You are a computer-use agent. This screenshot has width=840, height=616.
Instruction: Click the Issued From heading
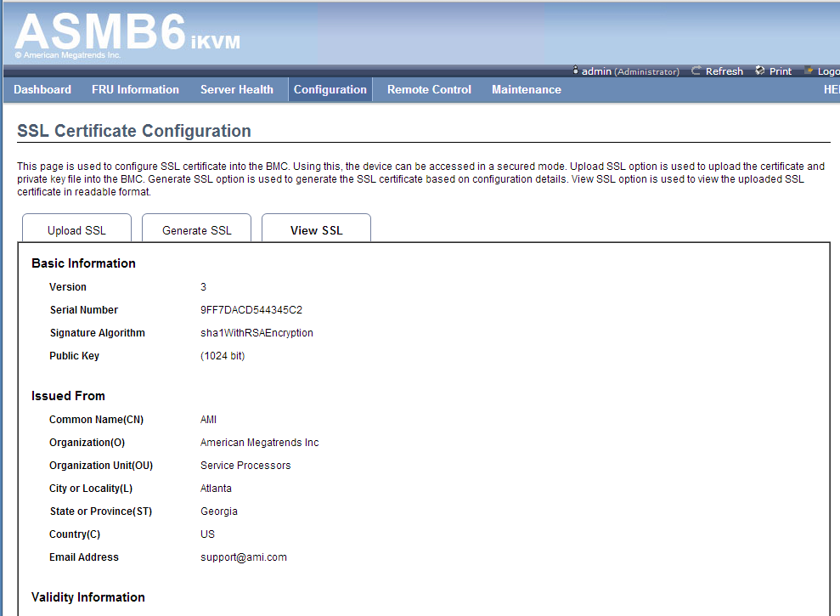[68, 396]
